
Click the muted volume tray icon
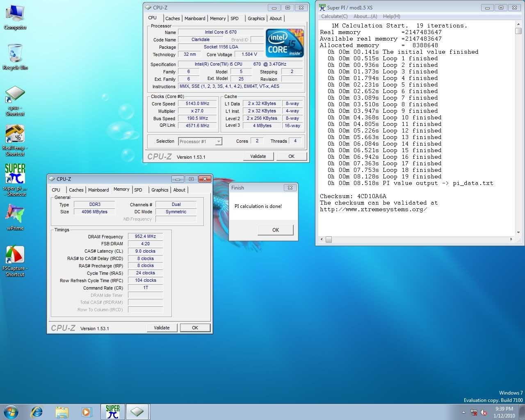[x=484, y=412]
